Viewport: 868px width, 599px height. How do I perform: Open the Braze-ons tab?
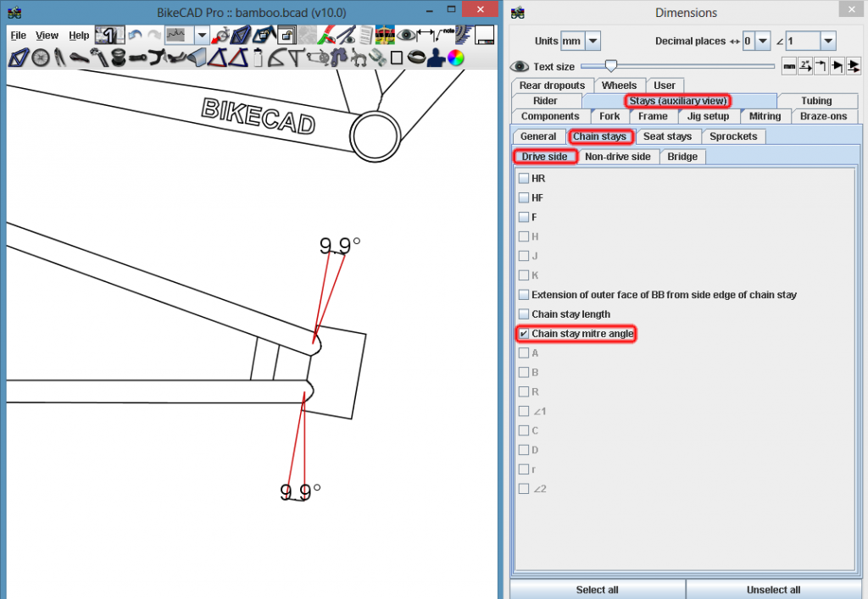point(824,116)
